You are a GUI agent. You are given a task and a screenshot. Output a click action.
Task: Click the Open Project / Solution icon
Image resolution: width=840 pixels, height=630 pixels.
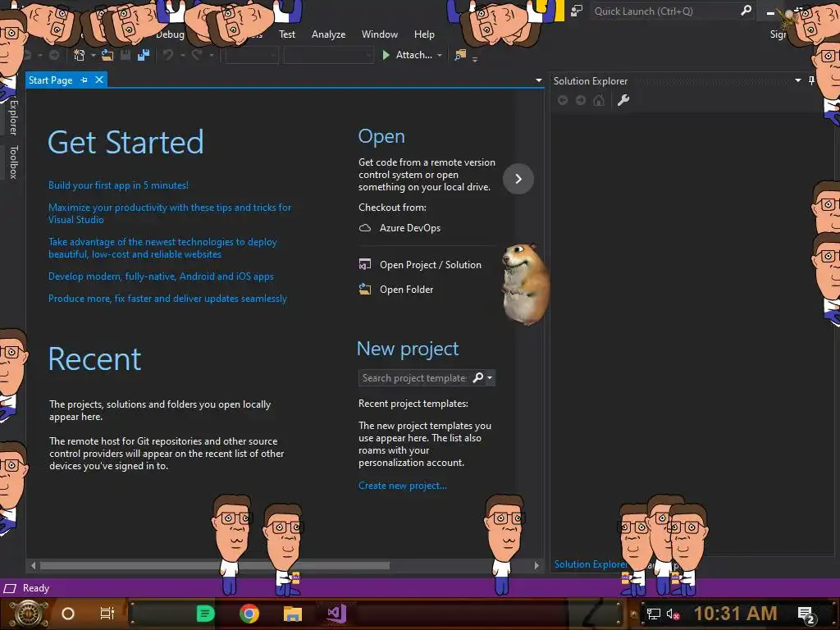pos(365,265)
